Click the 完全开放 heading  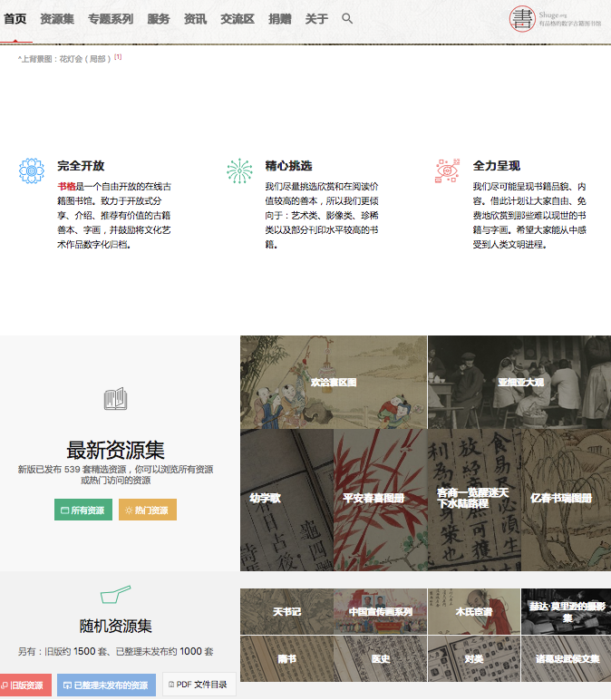click(x=81, y=166)
